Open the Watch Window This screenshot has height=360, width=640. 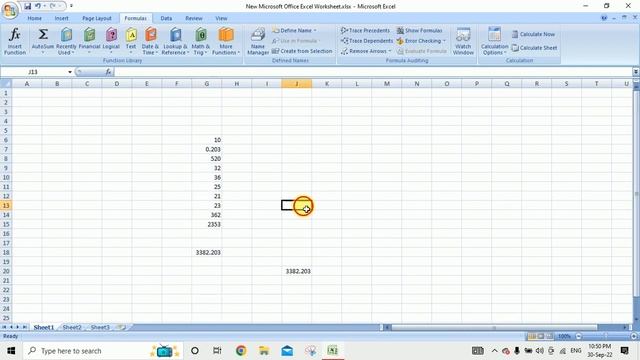pos(463,41)
